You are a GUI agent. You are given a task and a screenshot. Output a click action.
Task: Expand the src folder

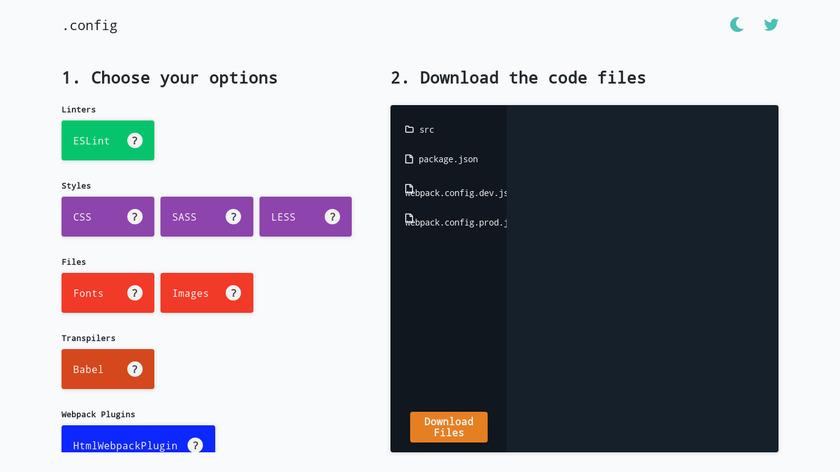tap(426, 130)
